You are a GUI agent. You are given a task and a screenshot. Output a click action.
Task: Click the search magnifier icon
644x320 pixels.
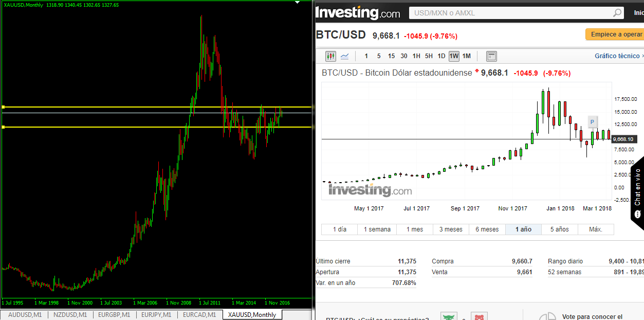click(x=617, y=13)
